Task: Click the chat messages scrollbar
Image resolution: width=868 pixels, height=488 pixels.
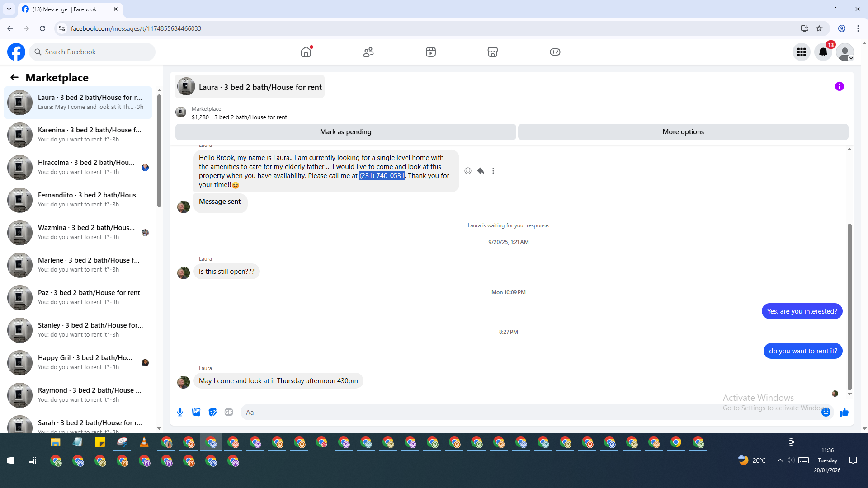Action: click(849, 307)
